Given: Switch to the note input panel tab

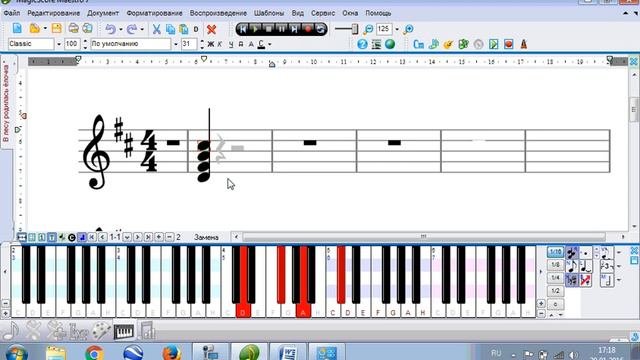Looking at the screenshot, I should tap(11, 331).
